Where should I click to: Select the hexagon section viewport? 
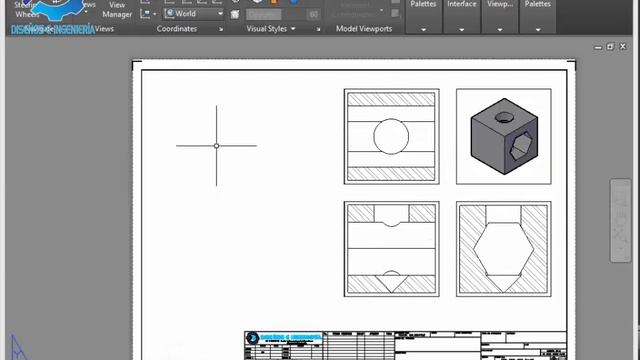504,249
